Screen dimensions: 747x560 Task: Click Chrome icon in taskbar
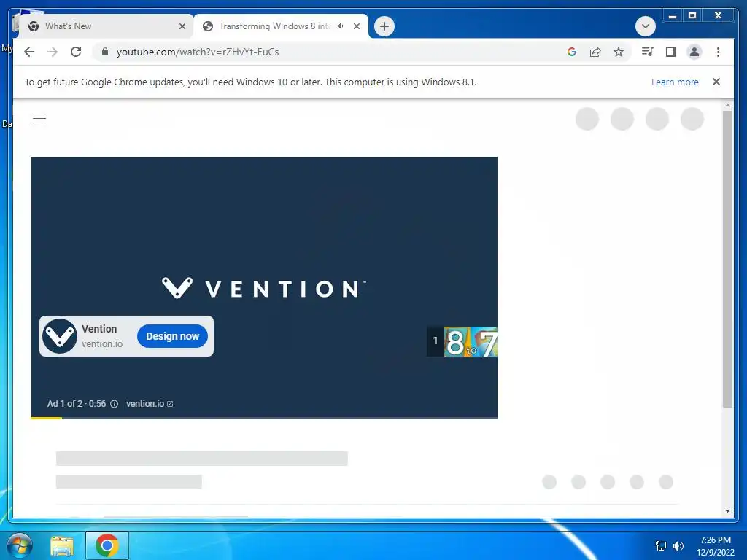pyautogui.click(x=107, y=545)
